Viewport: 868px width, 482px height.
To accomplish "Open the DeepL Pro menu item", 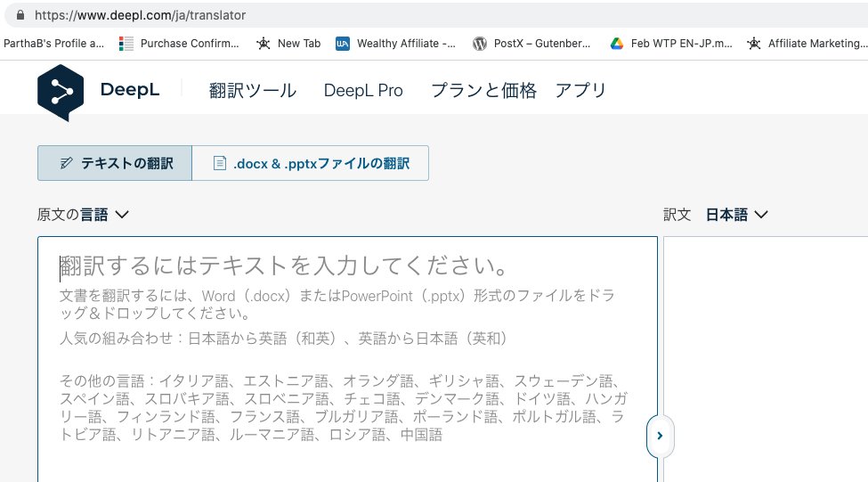I will tap(363, 90).
